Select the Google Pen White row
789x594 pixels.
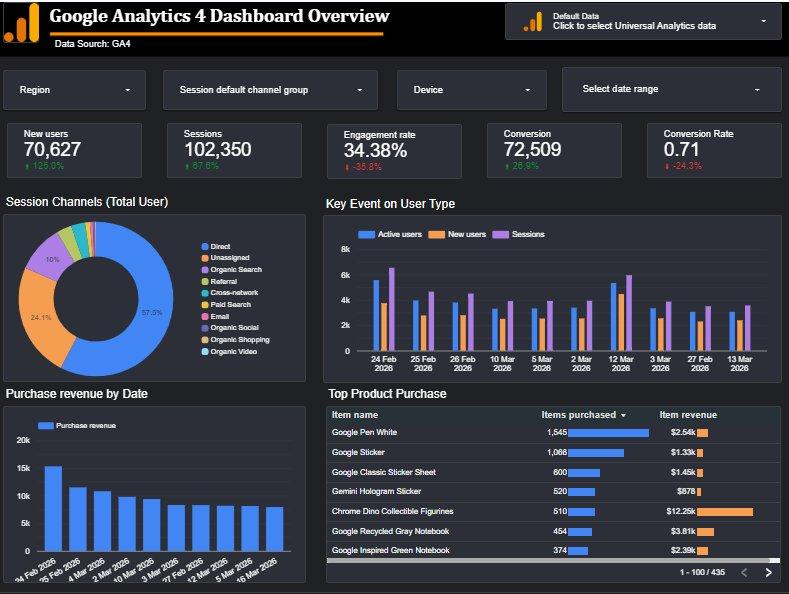[554, 433]
